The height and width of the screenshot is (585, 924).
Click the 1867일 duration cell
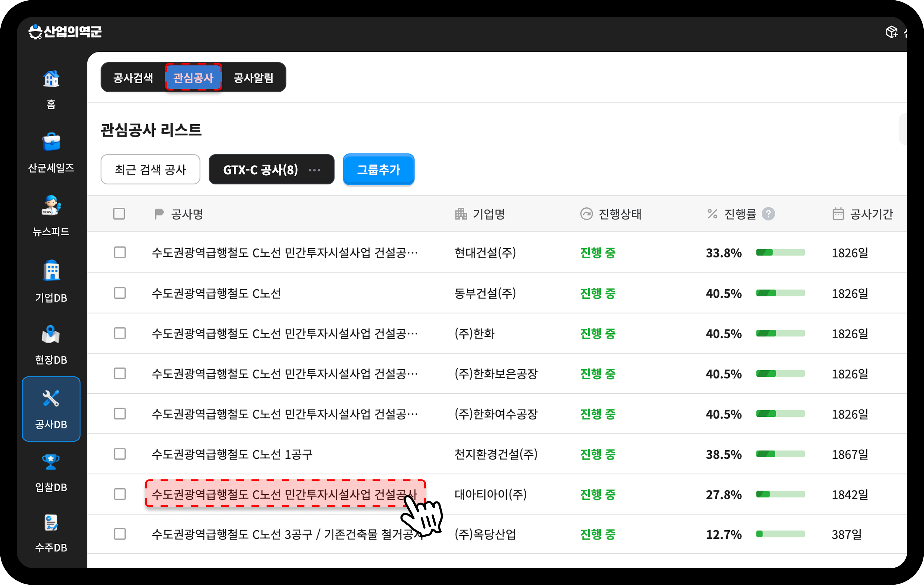tap(850, 455)
